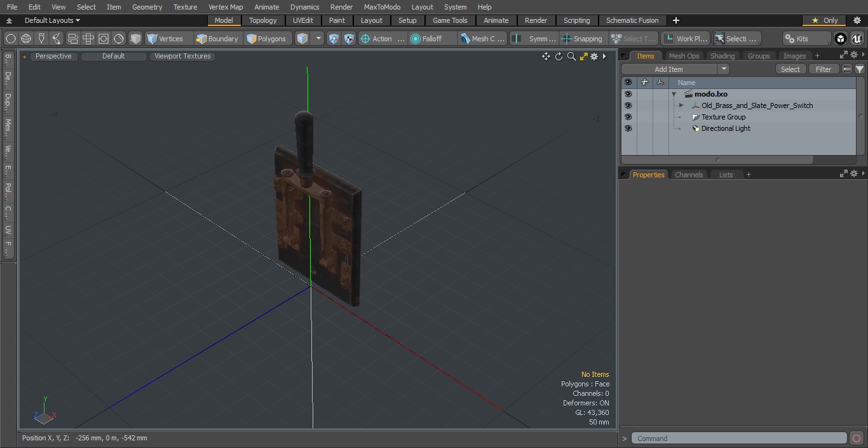
Task: Toggle visibility eye for modo.lxo
Action: tap(628, 94)
